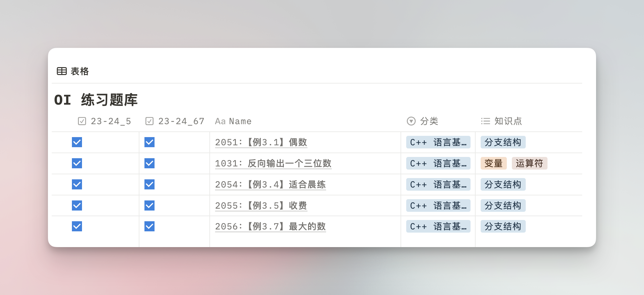Uncheck 23-24_5 for the 2051 偶数 row
The width and height of the screenshot is (644, 295).
point(77,142)
